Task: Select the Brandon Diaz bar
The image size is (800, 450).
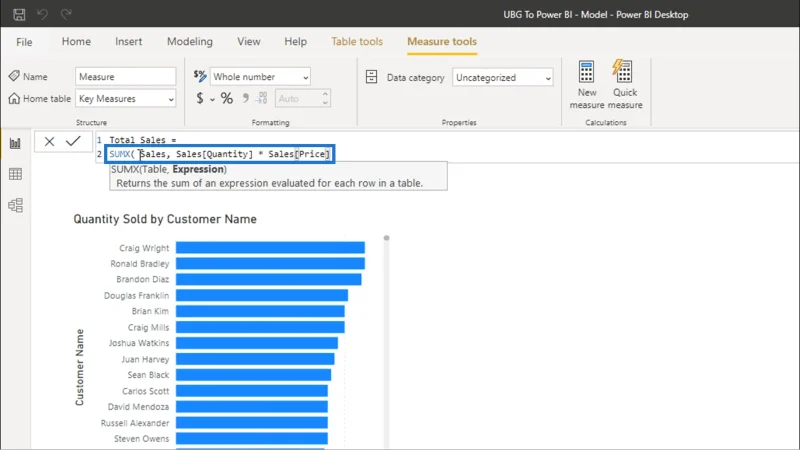Action: [269, 280]
